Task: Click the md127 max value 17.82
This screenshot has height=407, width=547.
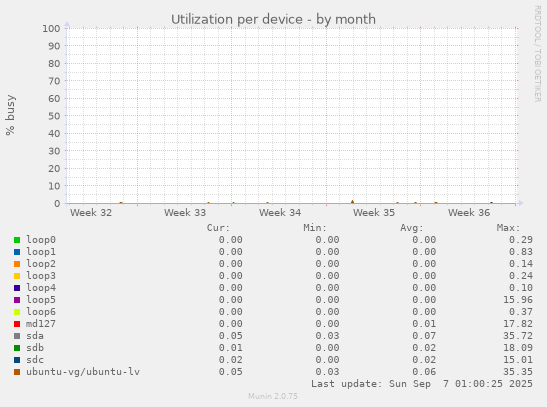Action: (518, 324)
